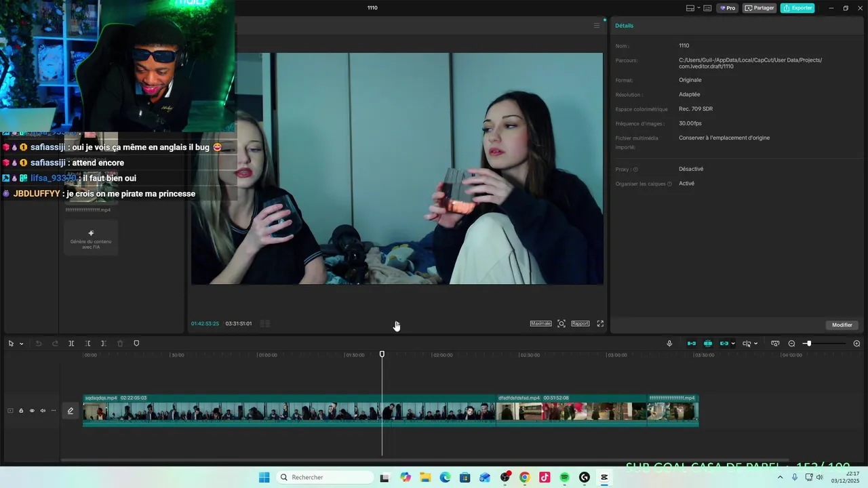The image size is (868, 488).
Task: Open OBS Studio from the taskbar
Action: [x=505, y=477]
